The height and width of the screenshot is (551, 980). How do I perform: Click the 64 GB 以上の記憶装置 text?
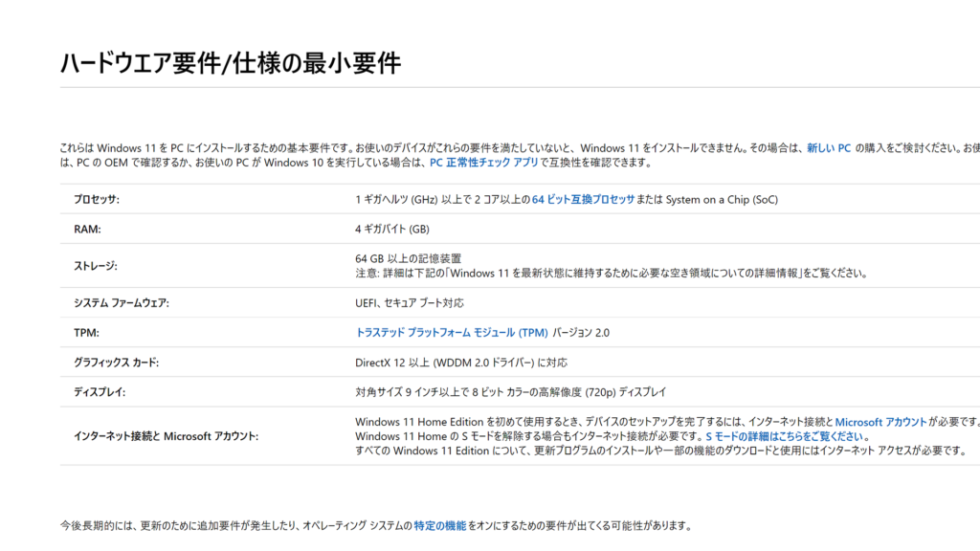(x=408, y=258)
